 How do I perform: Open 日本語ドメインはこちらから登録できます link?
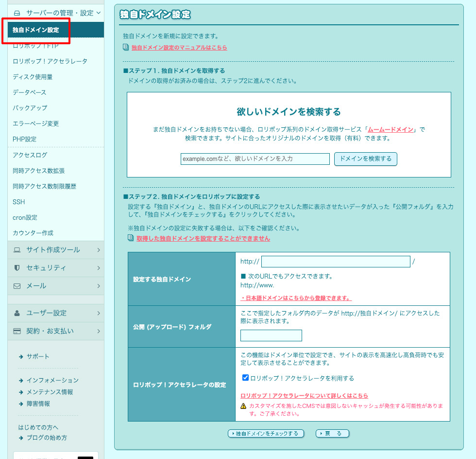point(296,298)
